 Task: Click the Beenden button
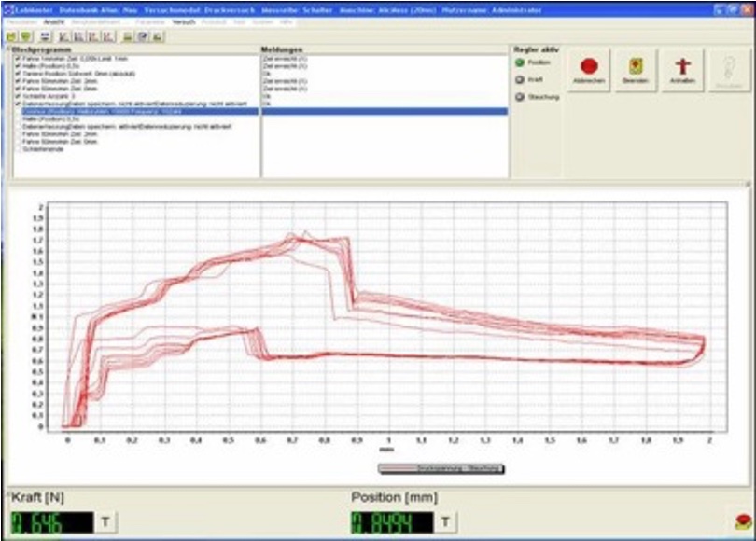[636, 70]
